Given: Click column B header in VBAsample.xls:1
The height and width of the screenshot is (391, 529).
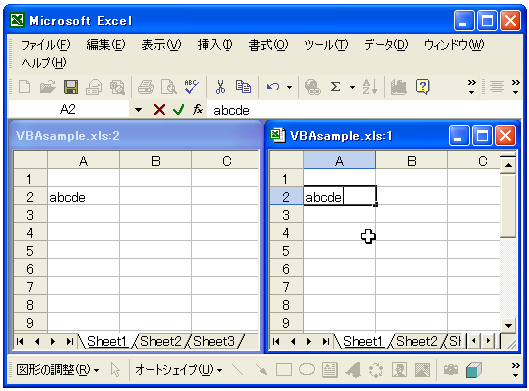Looking at the screenshot, I should (412, 161).
